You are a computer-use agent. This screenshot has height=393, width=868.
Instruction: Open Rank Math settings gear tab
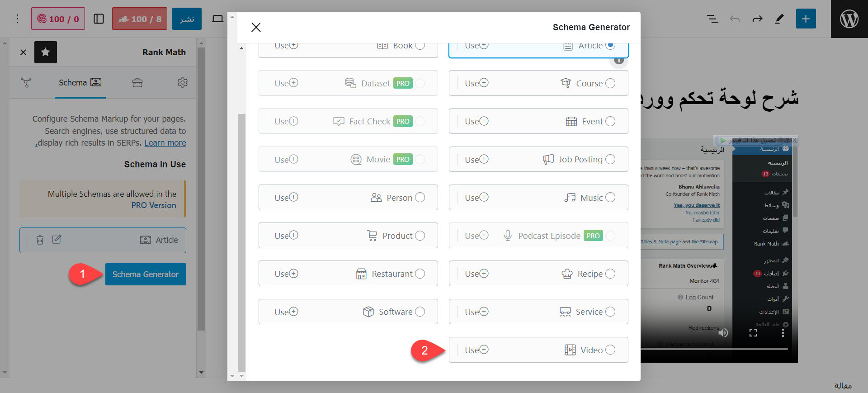point(182,83)
